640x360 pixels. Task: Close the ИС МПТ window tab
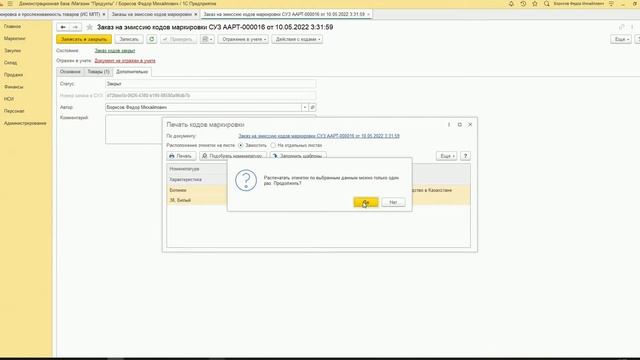pos(104,14)
